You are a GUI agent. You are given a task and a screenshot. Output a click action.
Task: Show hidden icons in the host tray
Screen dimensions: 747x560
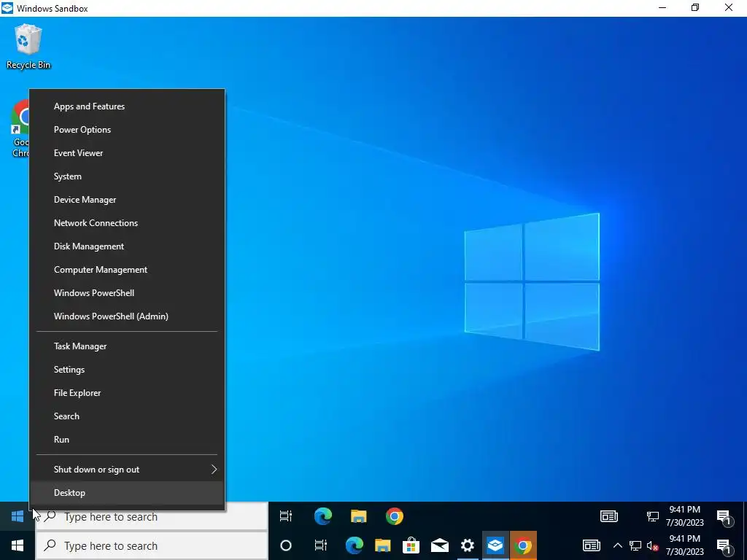[x=617, y=545]
